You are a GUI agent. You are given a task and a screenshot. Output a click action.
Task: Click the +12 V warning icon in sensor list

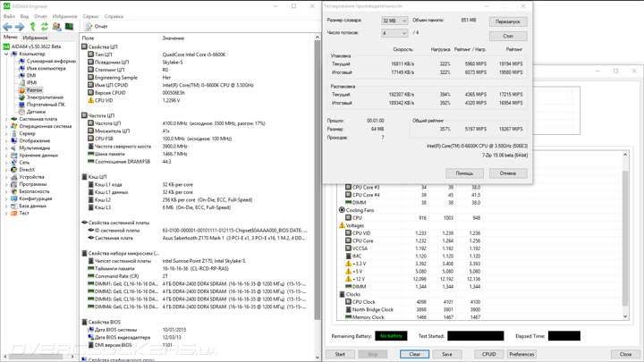(x=348, y=279)
